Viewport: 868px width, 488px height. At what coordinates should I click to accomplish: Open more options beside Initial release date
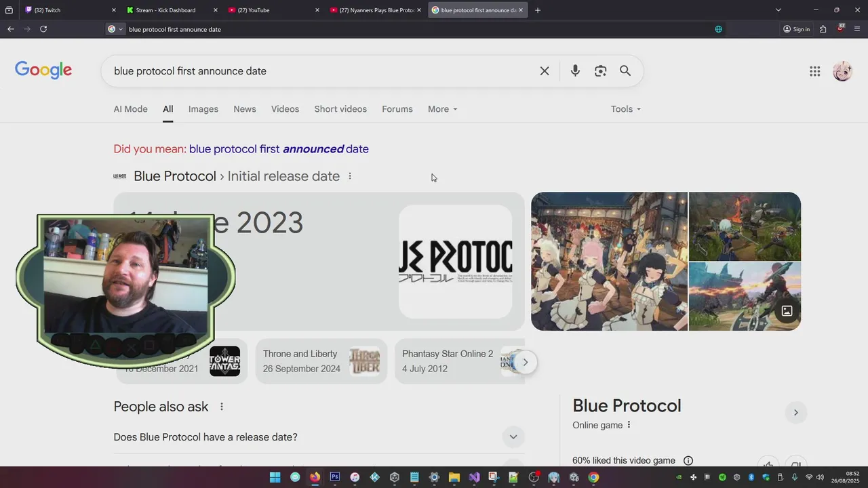click(350, 176)
